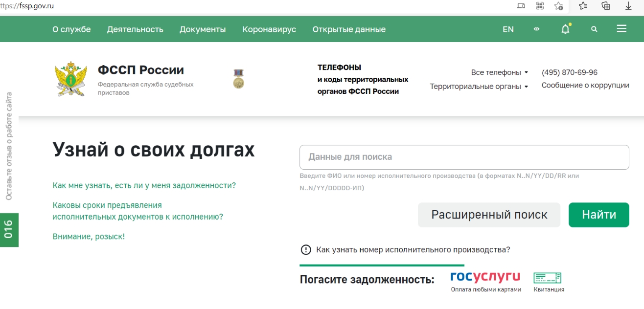Click the Узнай о своих долгах heading
Image resolution: width=644 pixels, height=309 pixels.
point(154,150)
